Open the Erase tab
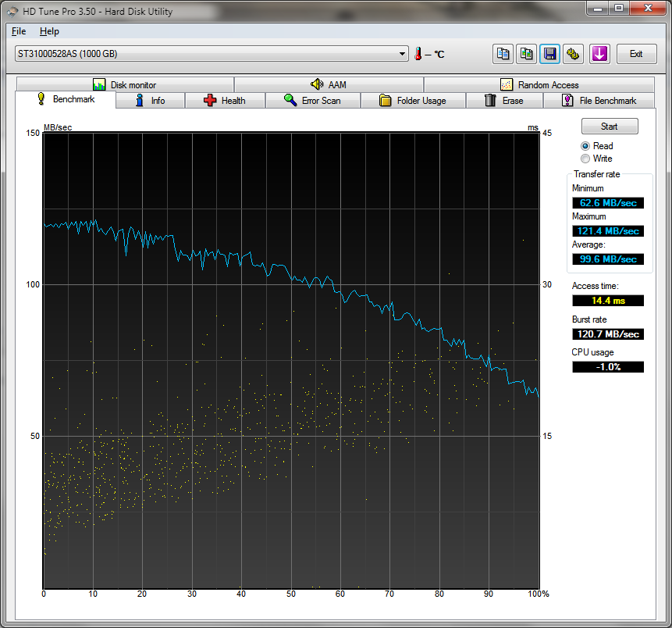 (x=504, y=101)
